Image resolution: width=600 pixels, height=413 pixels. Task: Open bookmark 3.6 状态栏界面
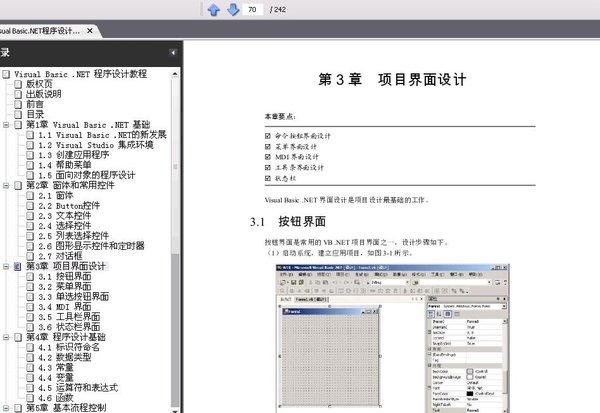(69, 327)
